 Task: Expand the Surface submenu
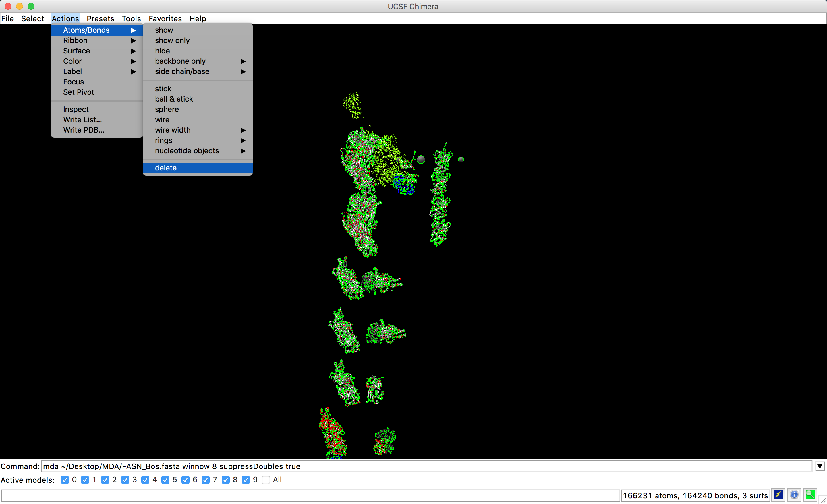tap(97, 51)
